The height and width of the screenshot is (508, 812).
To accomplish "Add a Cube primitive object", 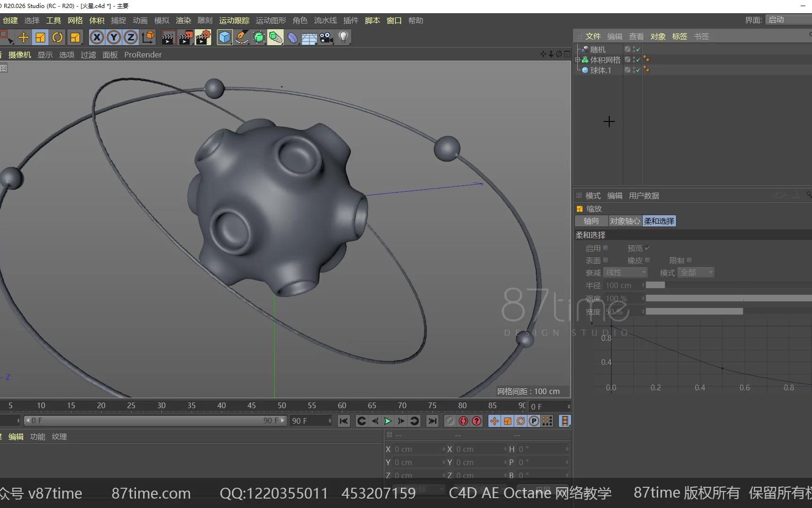I will [224, 37].
